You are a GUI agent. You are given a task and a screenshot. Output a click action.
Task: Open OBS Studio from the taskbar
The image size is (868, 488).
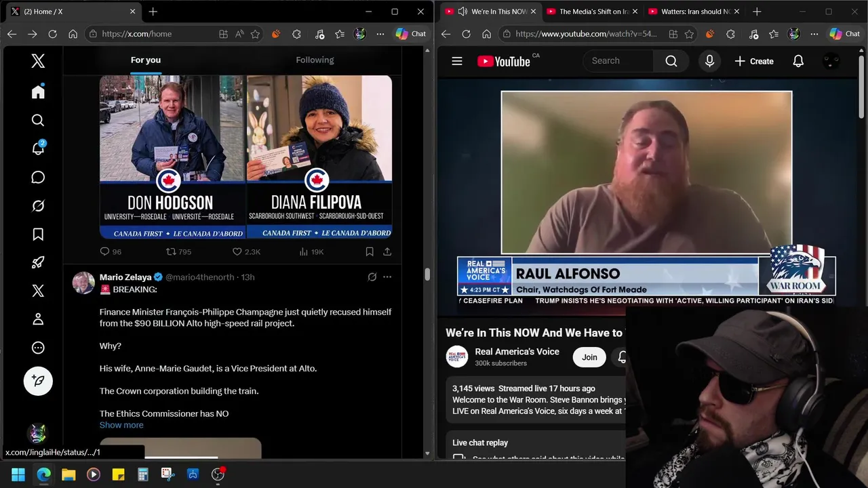(x=218, y=474)
